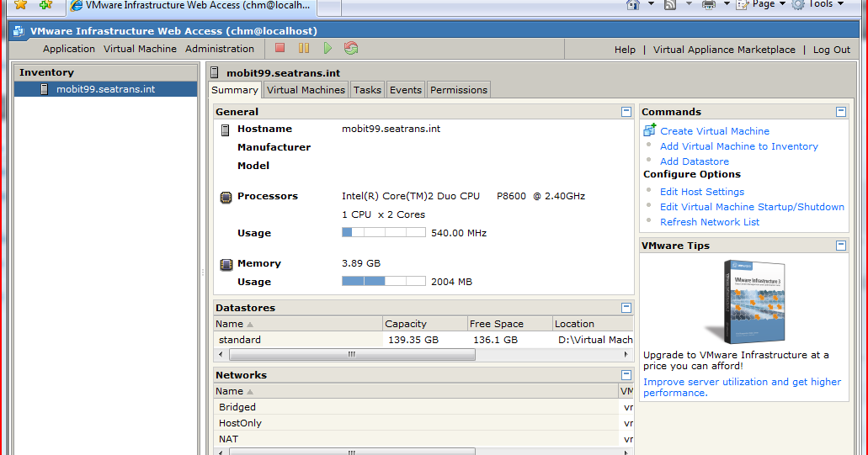
Task: Open the Virtual Appliance Marketplace link
Action: coord(724,50)
